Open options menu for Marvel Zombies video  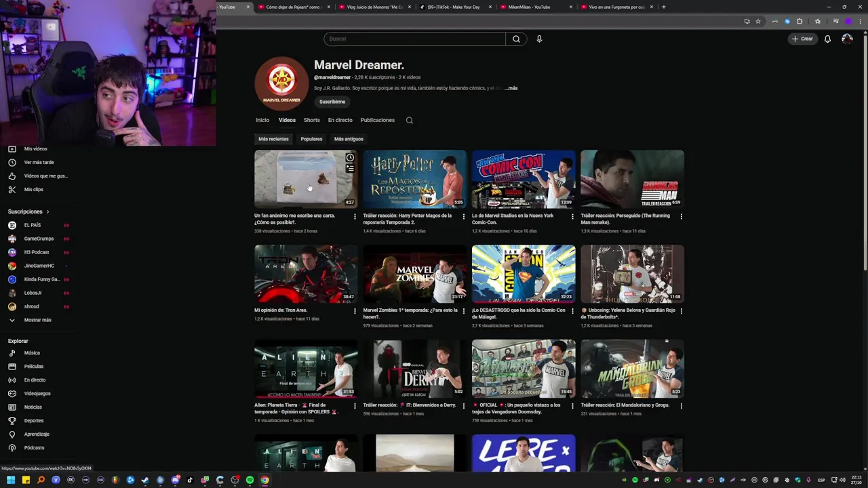coord(464,311)
